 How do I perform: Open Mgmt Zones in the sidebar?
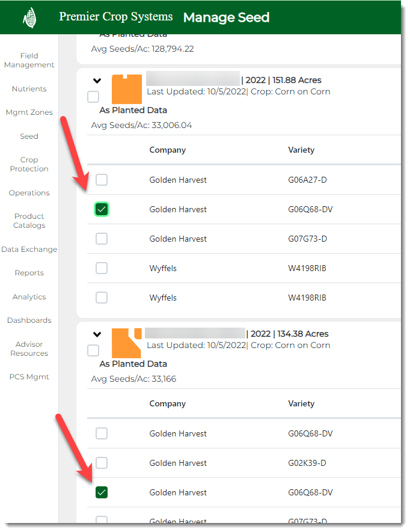point(29,112)
